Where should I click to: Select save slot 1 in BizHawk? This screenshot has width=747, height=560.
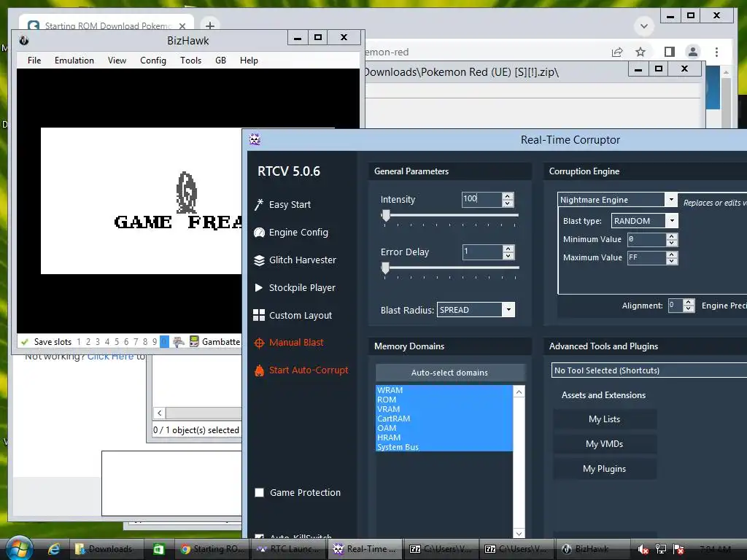tap(79, 341)
